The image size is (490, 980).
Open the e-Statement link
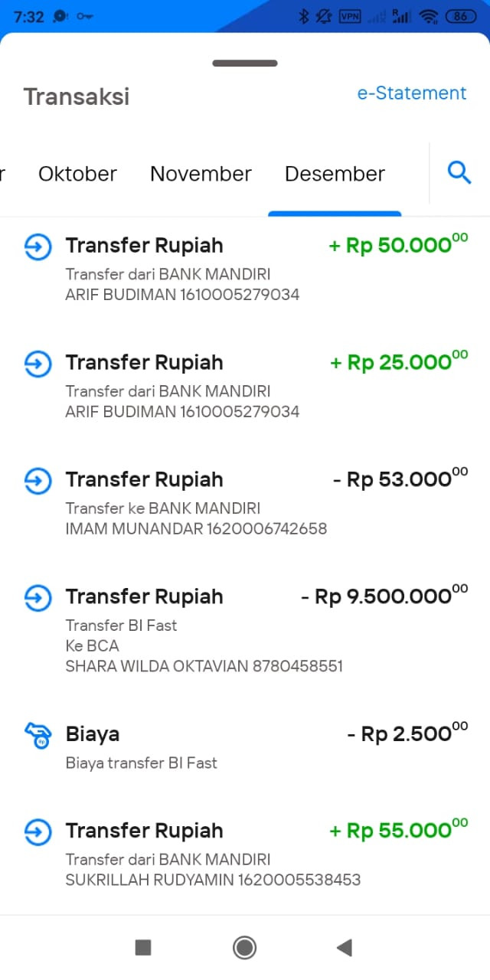click(x=412, y=93)
